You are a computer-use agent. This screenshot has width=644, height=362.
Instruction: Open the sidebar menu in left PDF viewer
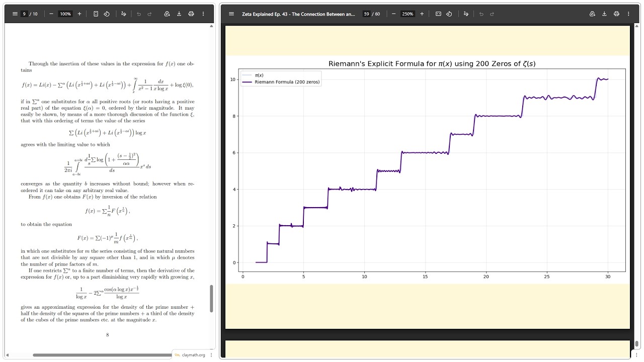click(15, 14)
